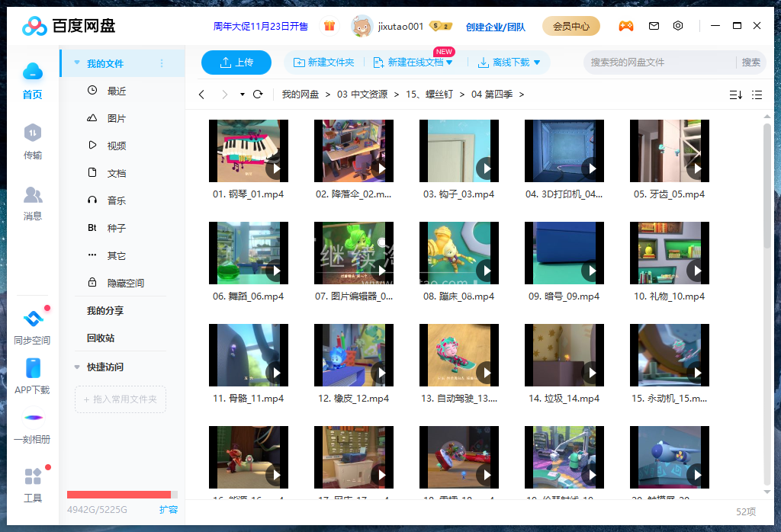Open the hexagon settings icon
Screen dimensions: 781x532
678,26
